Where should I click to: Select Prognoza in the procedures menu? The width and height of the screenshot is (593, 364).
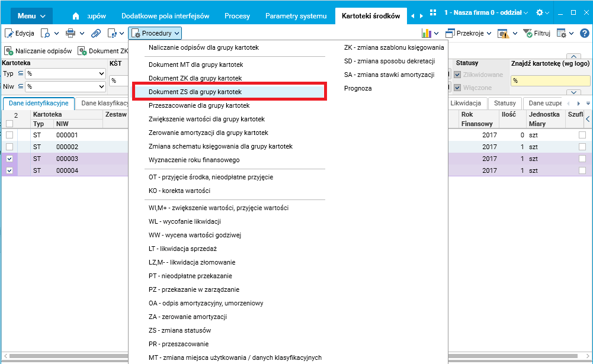click(358, 88)
